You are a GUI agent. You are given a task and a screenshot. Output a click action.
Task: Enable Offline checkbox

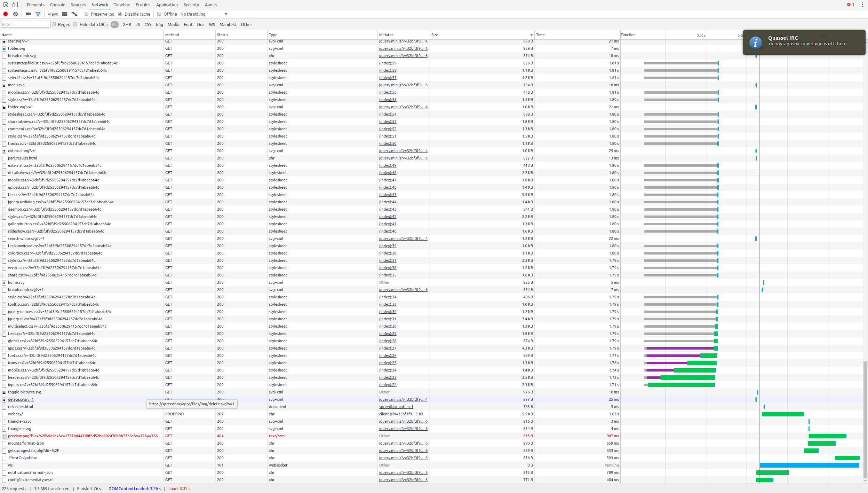(x=159, y=14)
